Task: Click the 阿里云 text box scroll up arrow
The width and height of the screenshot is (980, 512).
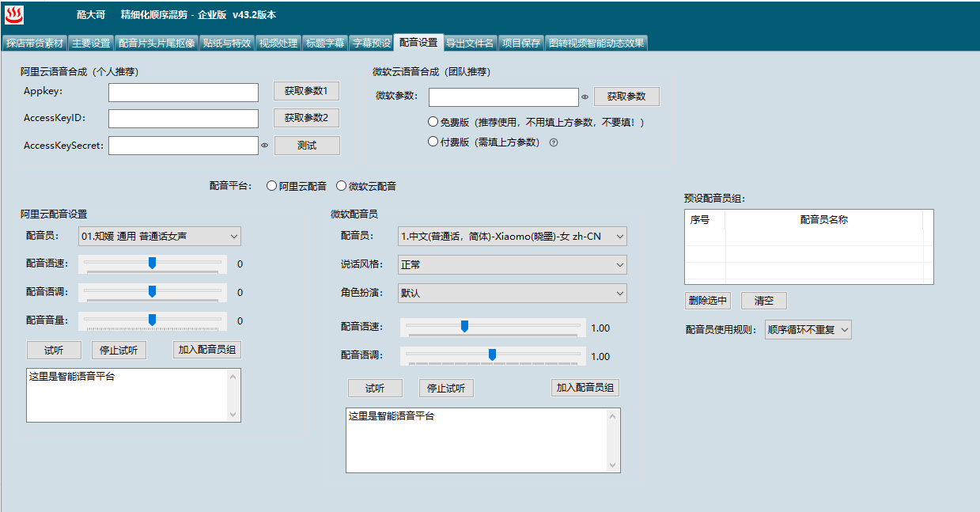Action: coord(233,376)
